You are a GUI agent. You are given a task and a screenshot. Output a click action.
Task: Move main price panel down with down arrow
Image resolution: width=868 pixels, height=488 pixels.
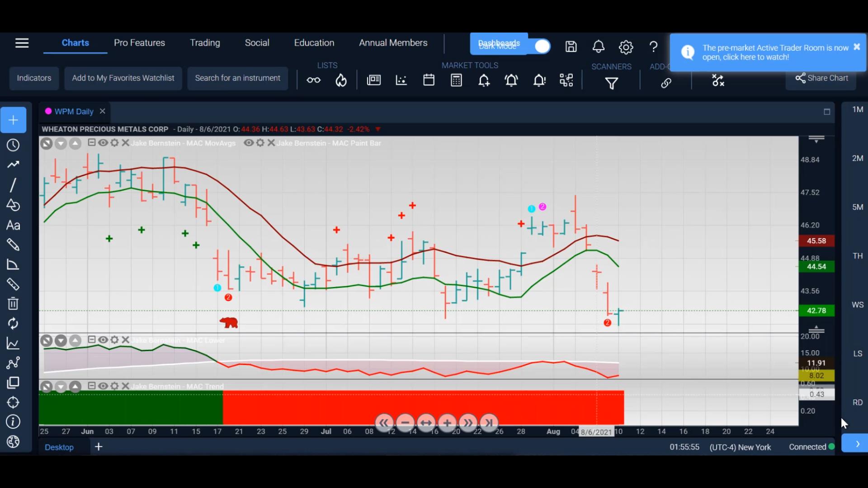61,144
